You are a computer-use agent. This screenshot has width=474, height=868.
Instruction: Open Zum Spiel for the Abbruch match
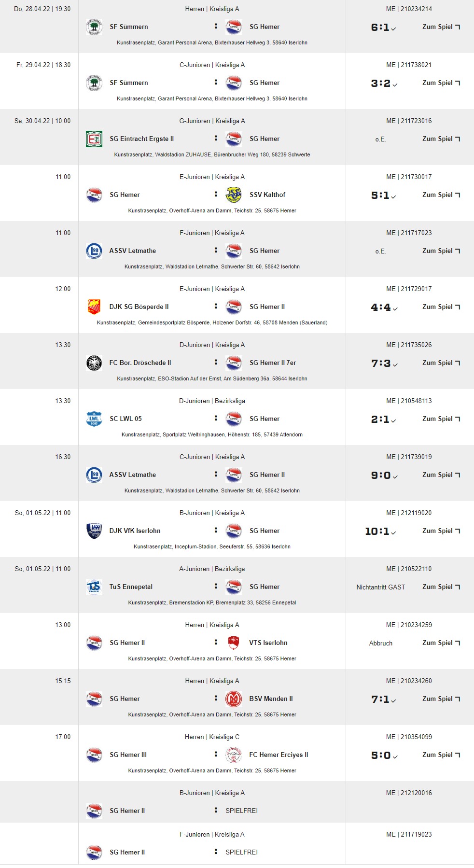click(441, 643)
